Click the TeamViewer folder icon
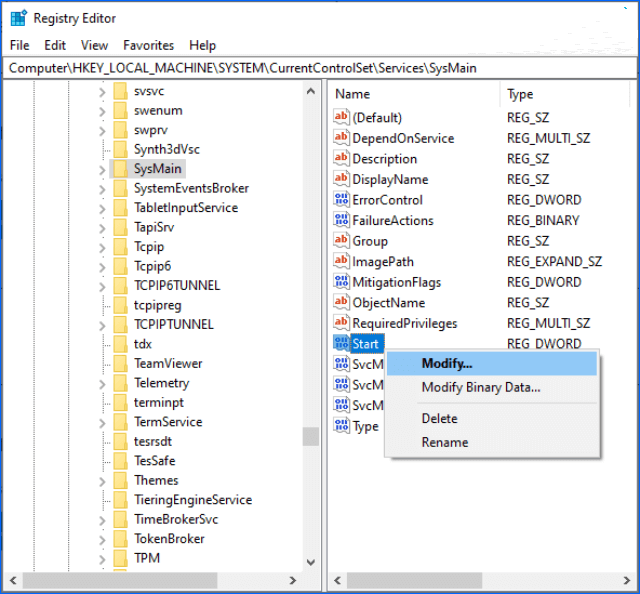 click(120, 363)
